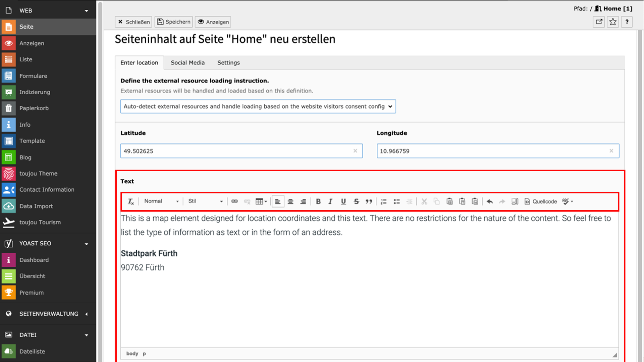Toggle strikethrough text formatting
Image resolution: width=644 pixels, height=362 pixels.
pos(356,201)
